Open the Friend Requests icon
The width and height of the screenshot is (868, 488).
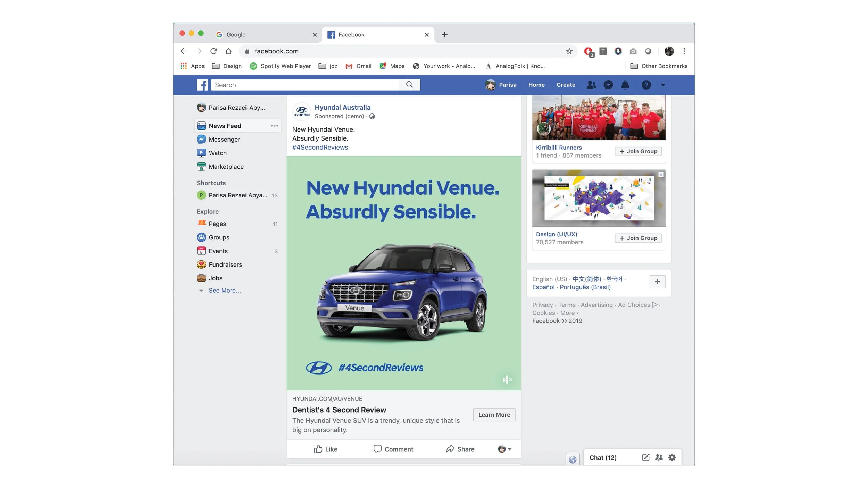click(591, 85)
